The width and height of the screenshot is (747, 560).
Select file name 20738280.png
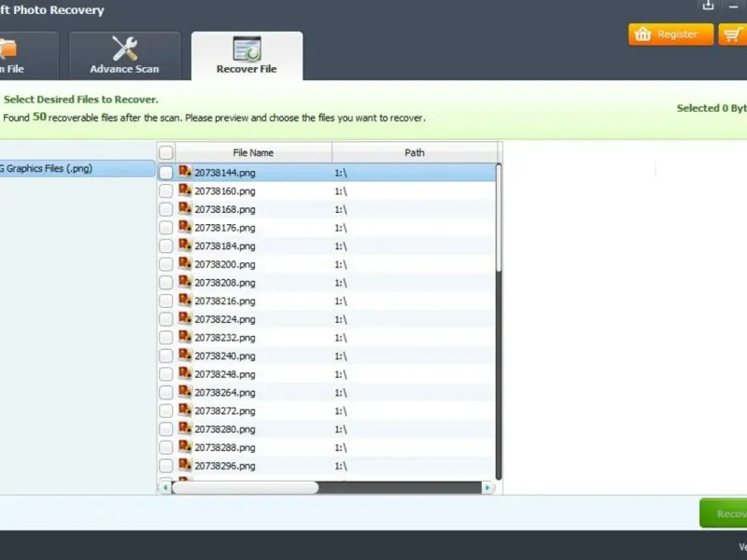click(225, 429)
